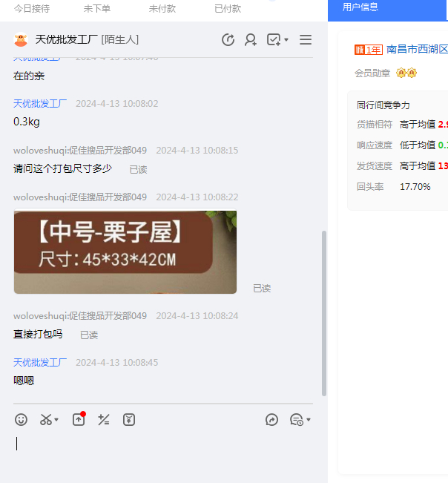Expand the message clock dropdown above input
The width and height of the screenshot is (448, 483).
tap(308, 421)
